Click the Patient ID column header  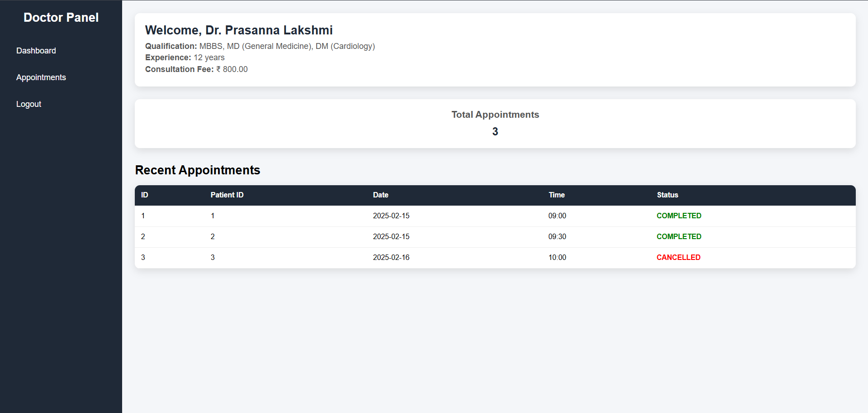[x=227, y=195]
